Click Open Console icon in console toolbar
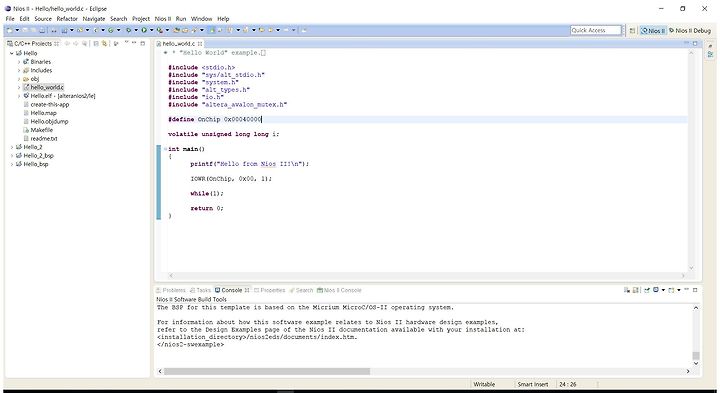720x393 pixels. tap(671, 290)
